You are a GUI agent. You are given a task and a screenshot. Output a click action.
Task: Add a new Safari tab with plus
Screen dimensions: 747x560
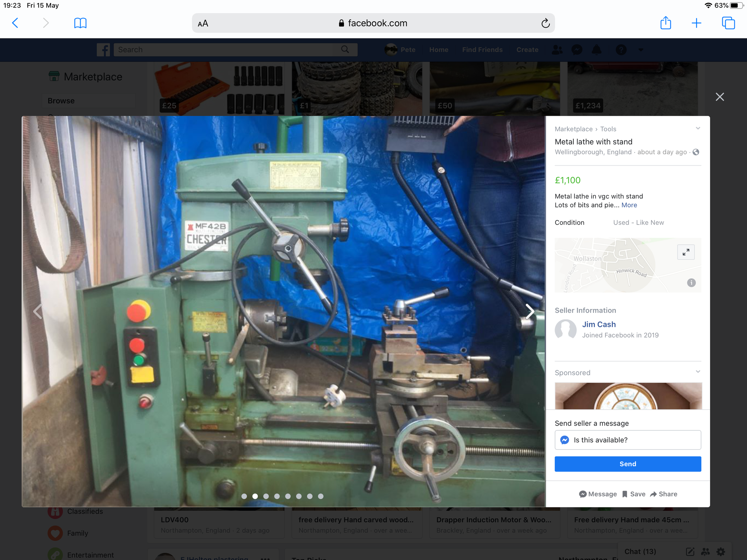pyautogui.click(x=696, y=23)
